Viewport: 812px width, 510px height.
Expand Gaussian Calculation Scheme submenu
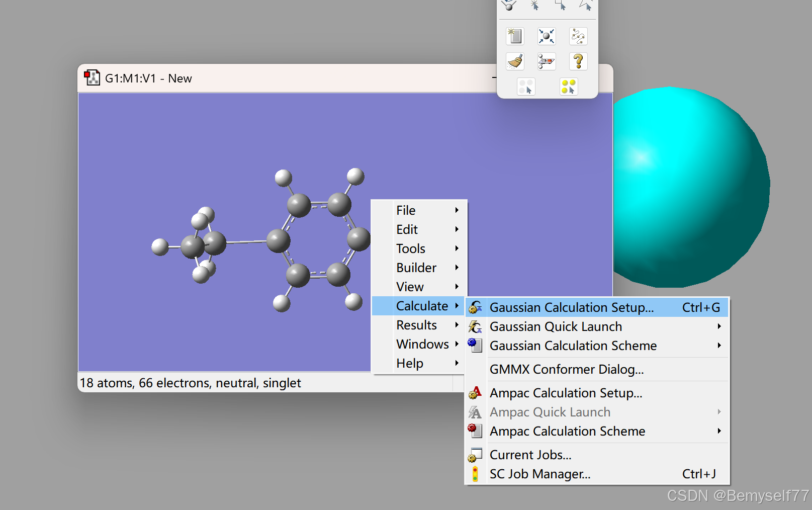point(597,346)
